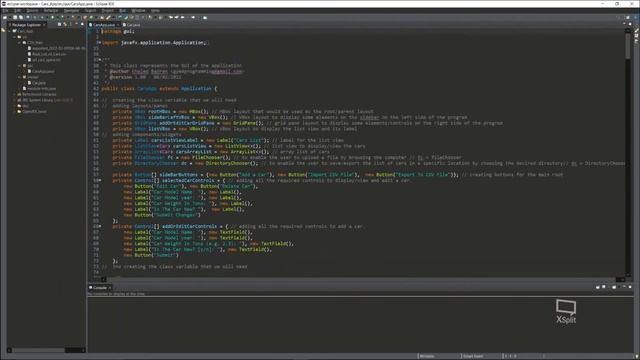Select the Cars_App project

(x=24, y=31)
